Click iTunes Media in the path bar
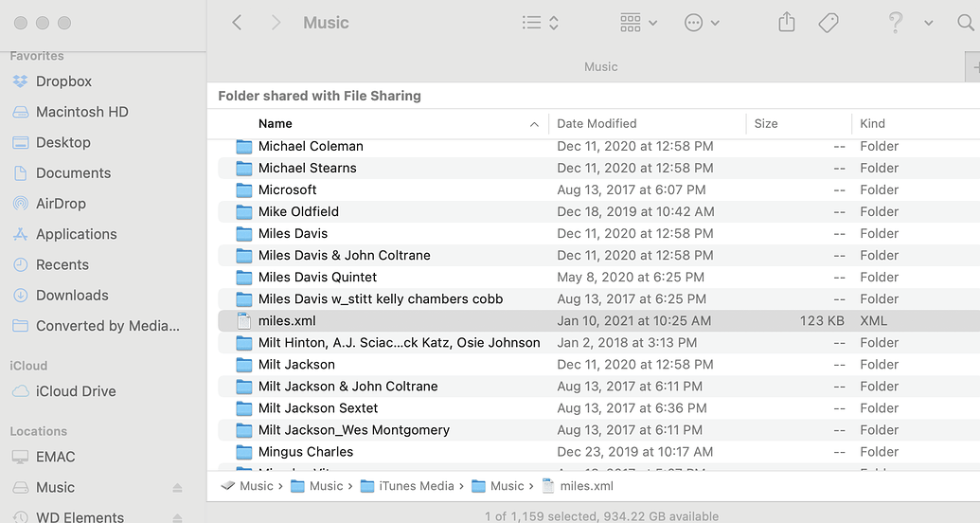 (407, 486)
